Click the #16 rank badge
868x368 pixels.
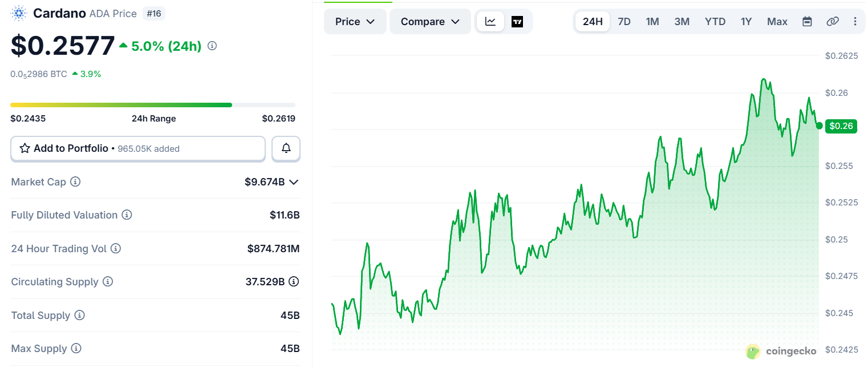pyautogui.click(x=153, y=13)
